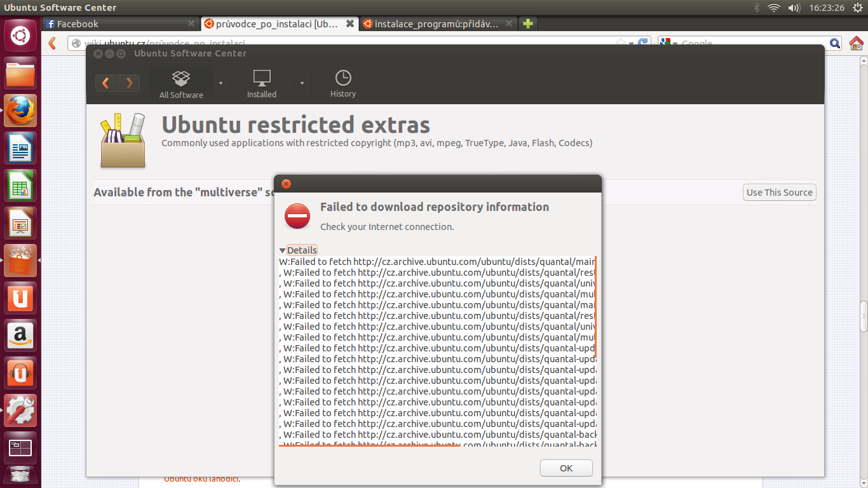Screen dimensions: 868x488
Task: Launch Firefox from the Unity launcher
Action: point(20,111)
